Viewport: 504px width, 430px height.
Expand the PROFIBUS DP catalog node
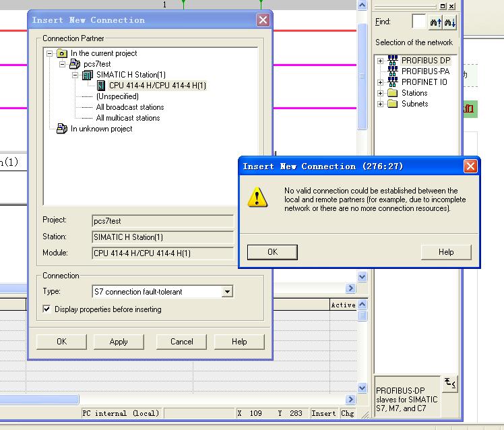[x=380, y=61]
